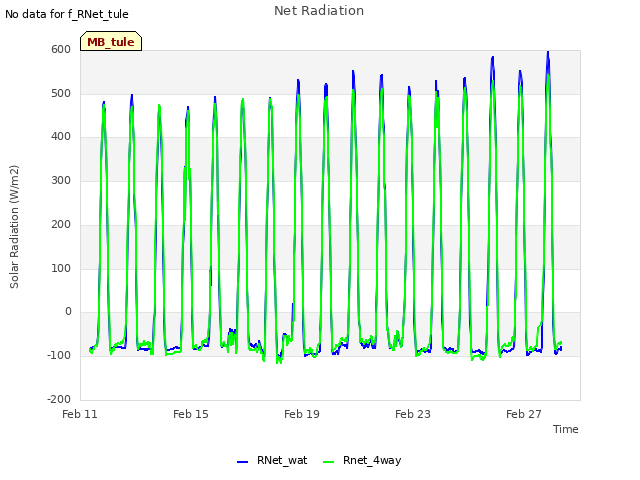This screenshot has width=640, height=480.
Task: Click the 300 y-axis tick label
Action: point(61,181)
